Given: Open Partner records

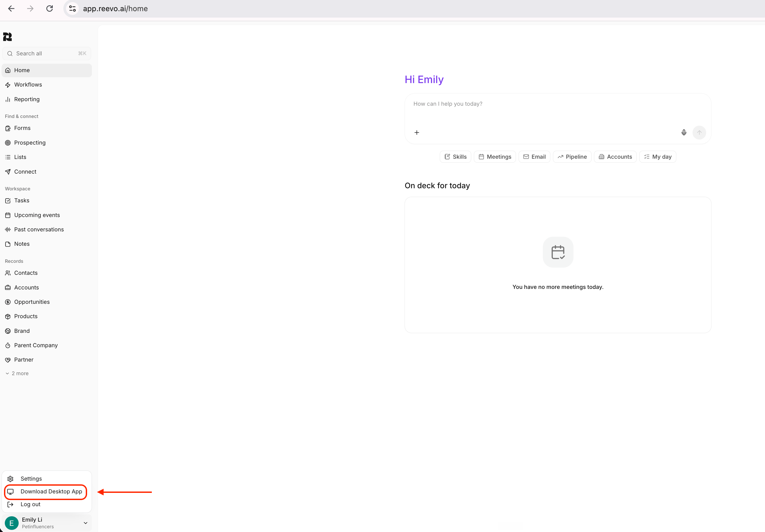Looking at the screenshot, I should [x=47, y=360].
